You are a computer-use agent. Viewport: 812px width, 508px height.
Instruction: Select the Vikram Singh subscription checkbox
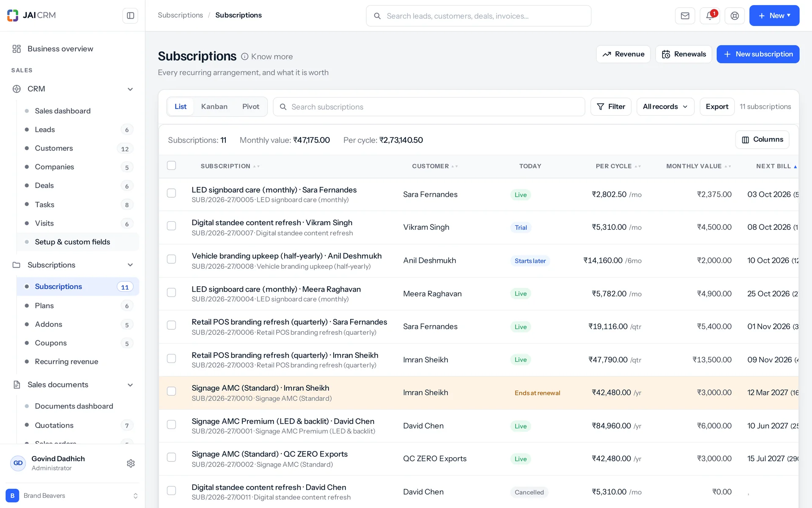(171, 226)
